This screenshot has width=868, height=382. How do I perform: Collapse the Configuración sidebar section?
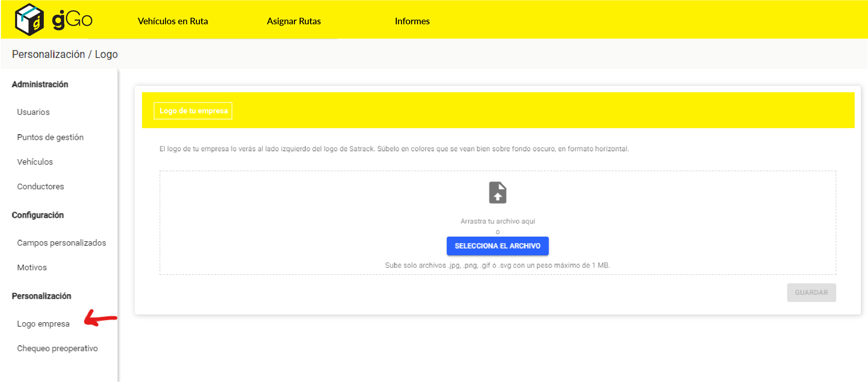pyautogui.click(x=38, y=215)
